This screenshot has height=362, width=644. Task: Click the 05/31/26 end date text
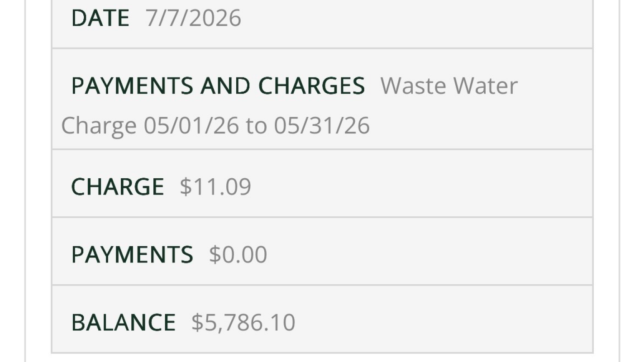[322, 125]
